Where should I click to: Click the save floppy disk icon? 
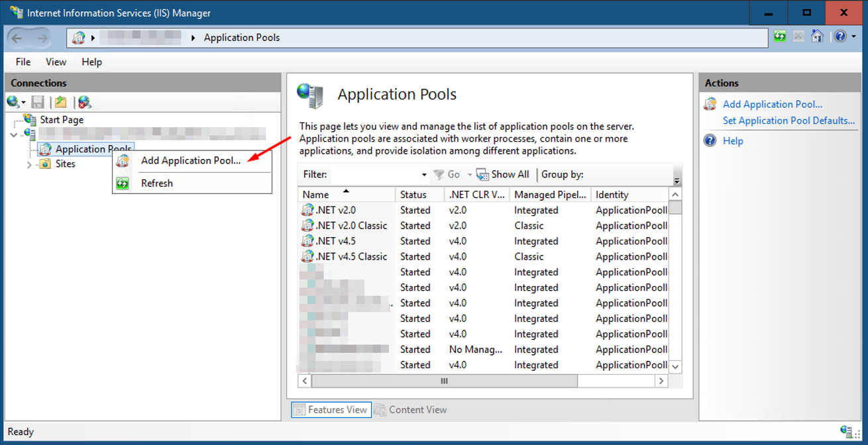click(x=38, y=102)
